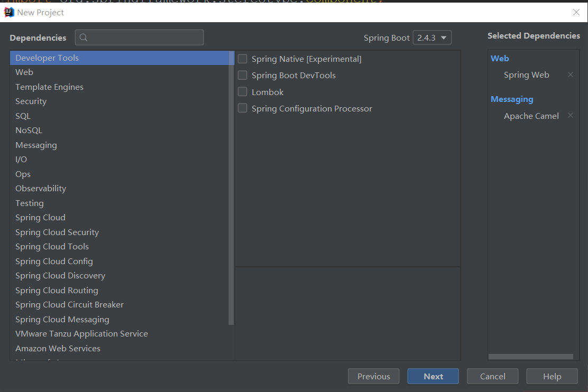Select the SQL category

coord(120,116)
